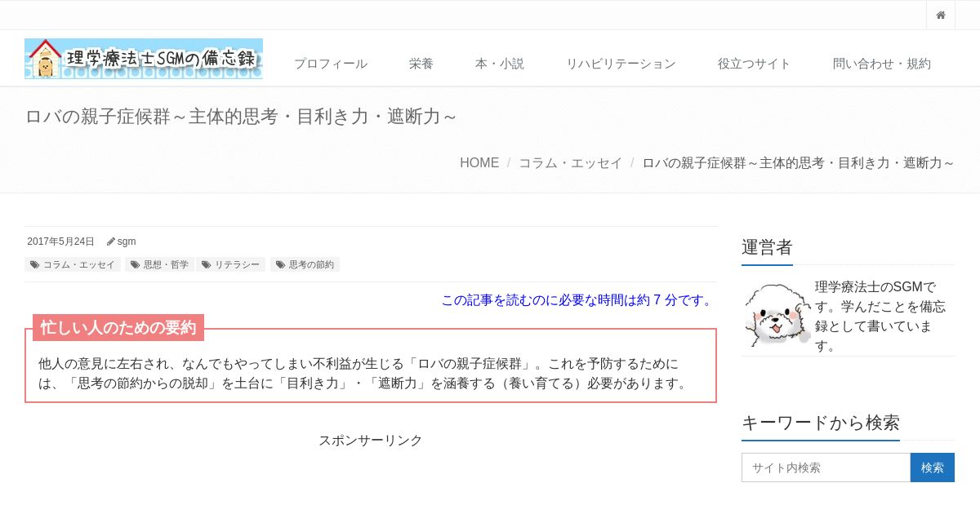Open the コラム・エッセイ tag
The width and height of the screenshot is (980, 514).
[x=73, y=264]
